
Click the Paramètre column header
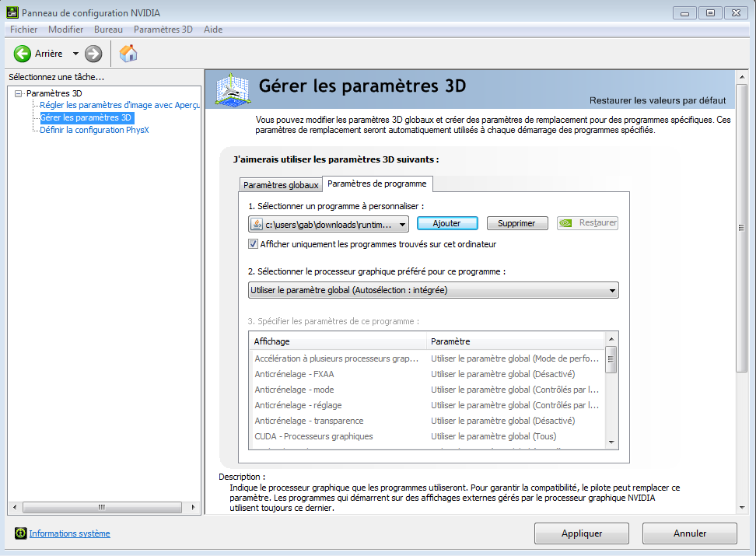pos(516,341)
